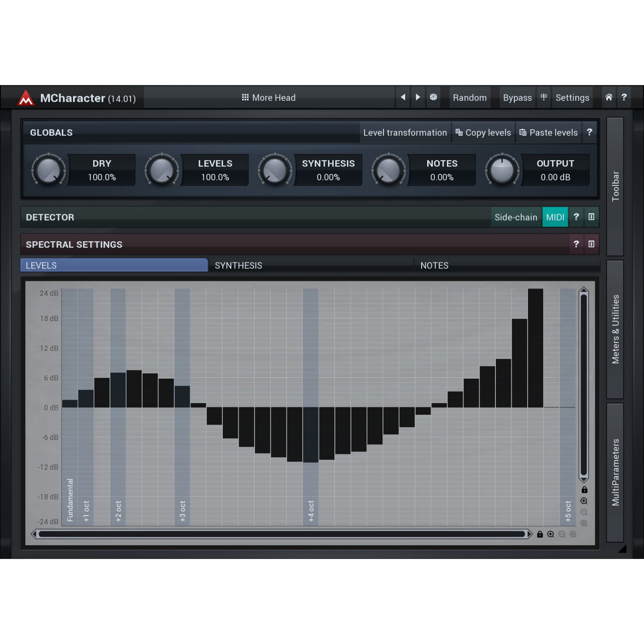Open the Globals section help icon
Image resolution: width=644 pixels, height=644 pixels.
589,132
